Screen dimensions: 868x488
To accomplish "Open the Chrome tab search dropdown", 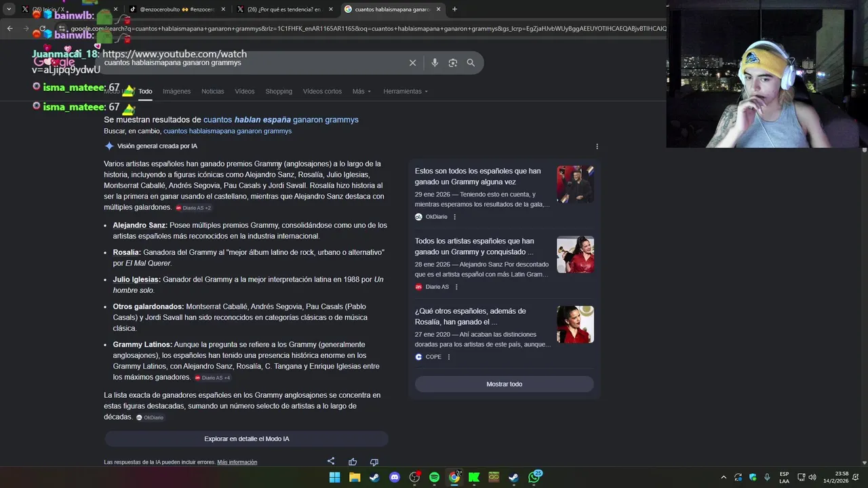I will (x=9, y=9).
